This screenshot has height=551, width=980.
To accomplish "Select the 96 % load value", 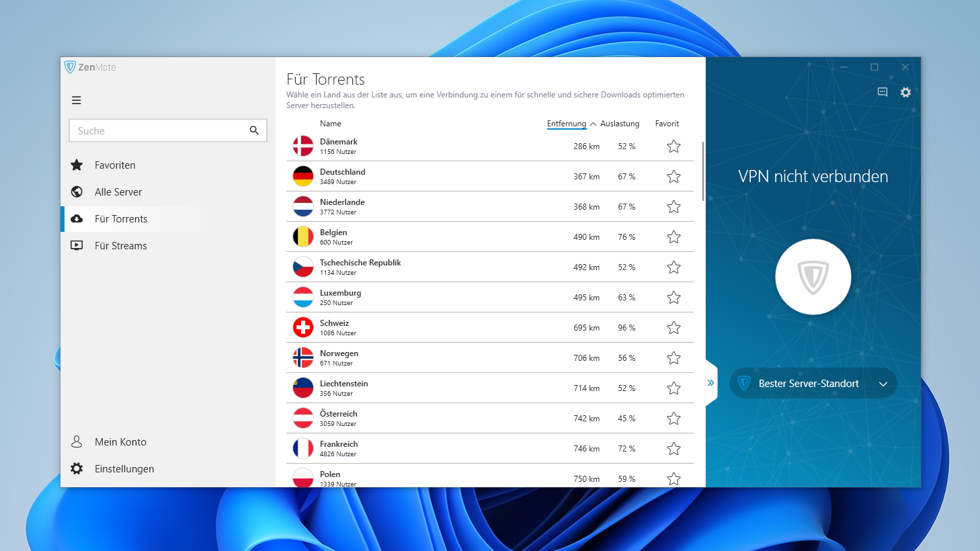I will (x=626, y=328).
